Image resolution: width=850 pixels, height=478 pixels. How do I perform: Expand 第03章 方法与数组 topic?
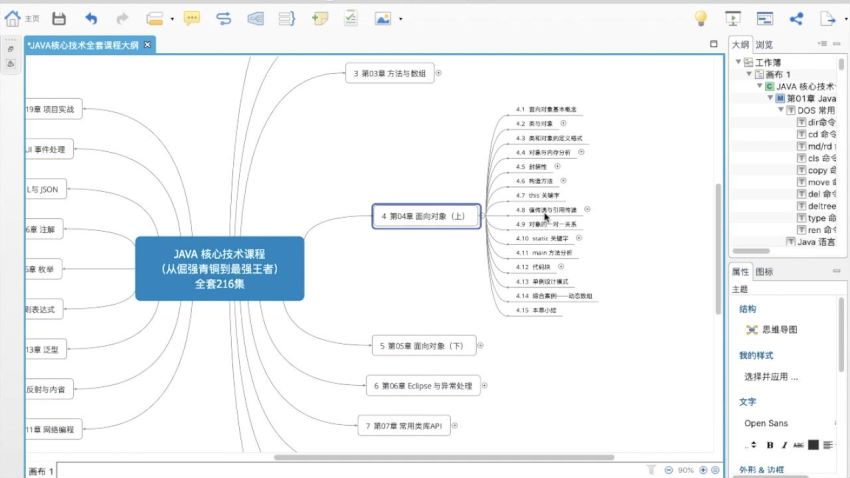tap(439, 73)
